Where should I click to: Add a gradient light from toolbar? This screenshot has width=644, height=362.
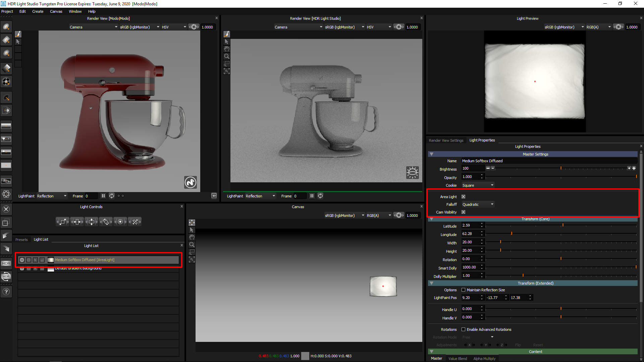point(6,68)
